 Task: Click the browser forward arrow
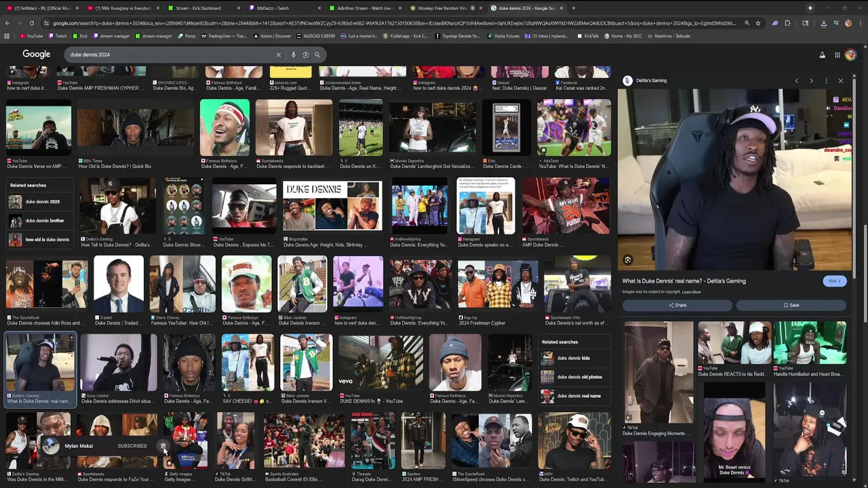19,23
